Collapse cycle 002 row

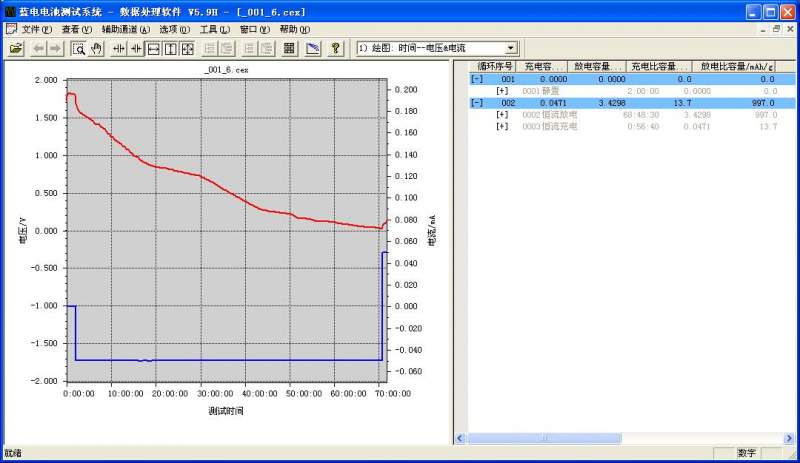476,102
